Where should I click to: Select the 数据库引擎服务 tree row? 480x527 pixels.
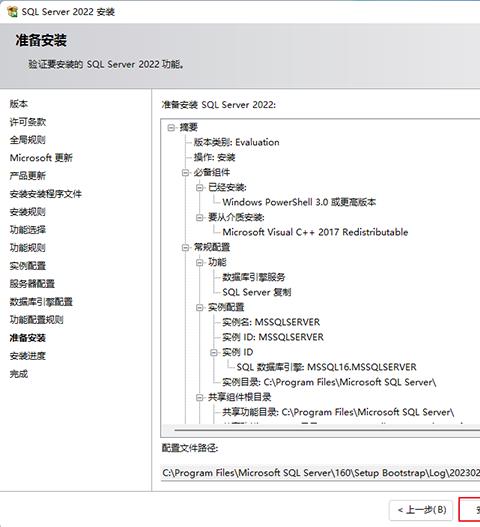click(x=254, y=277)
